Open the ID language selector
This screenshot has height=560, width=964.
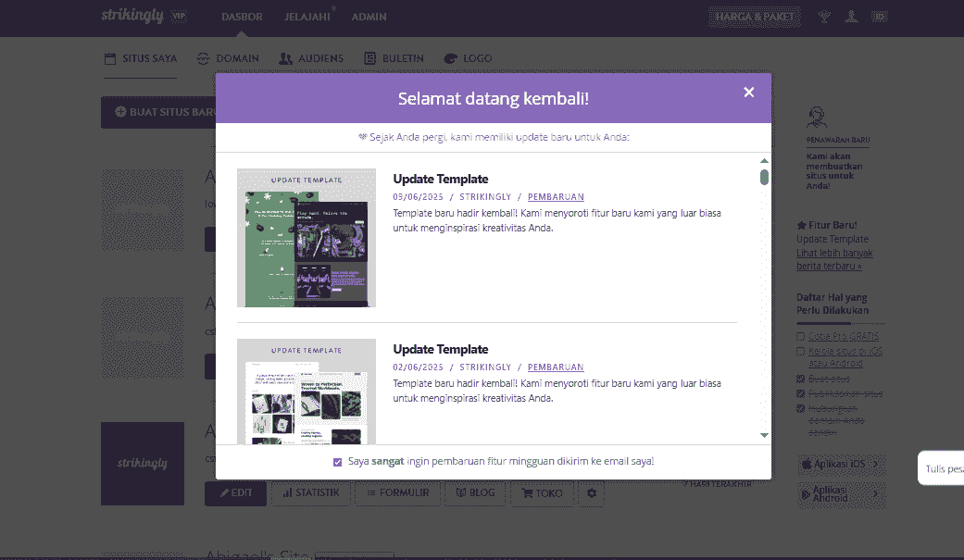(880, 17)
